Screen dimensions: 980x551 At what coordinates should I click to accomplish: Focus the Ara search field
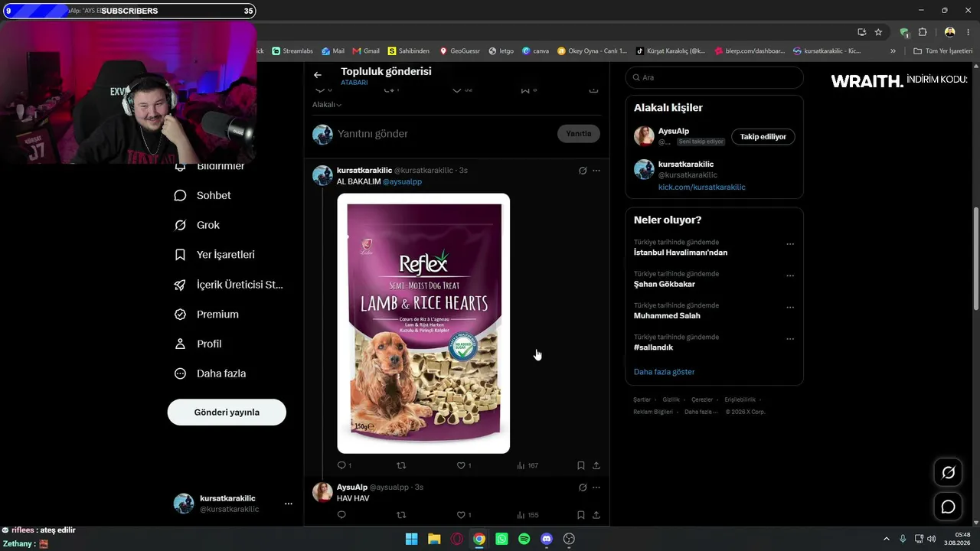coord(714,77)
